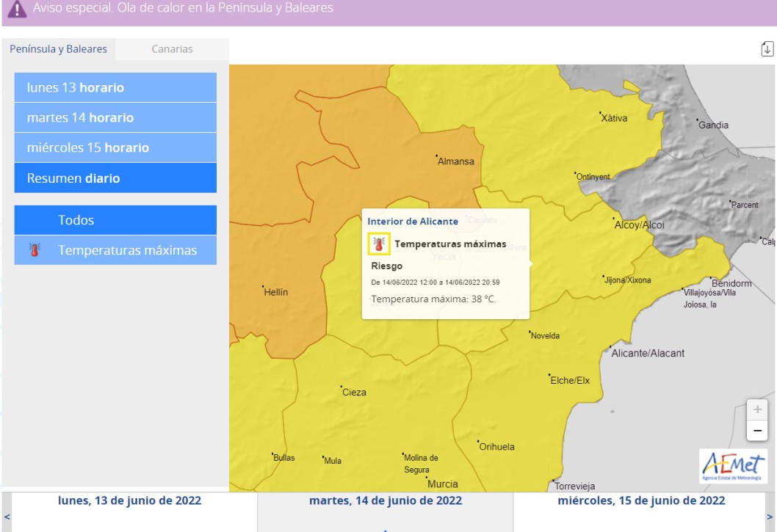The height and width of the screenshot is (532, 777).
Task: Zoom in the map with plus button
Action: [757, 409]
